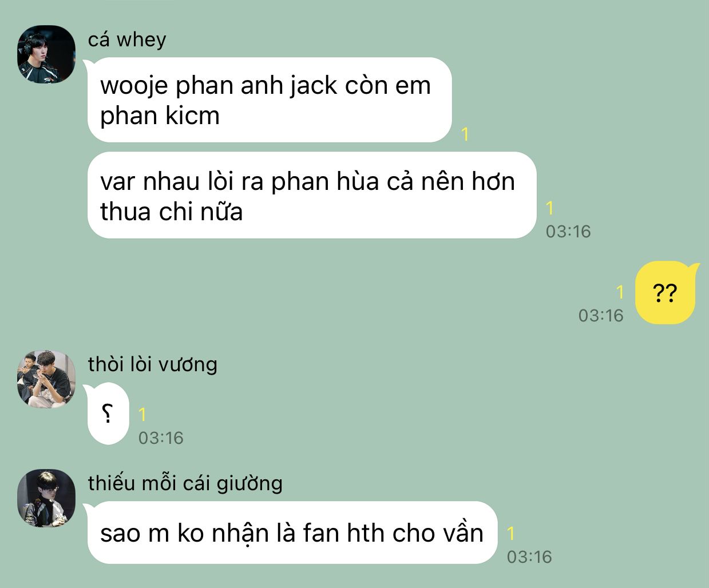709x588 pixels.
Task: Tap the 03:16 timestamp beside the ? bubble
Action: pyautogui.click(x=161, y=438)
